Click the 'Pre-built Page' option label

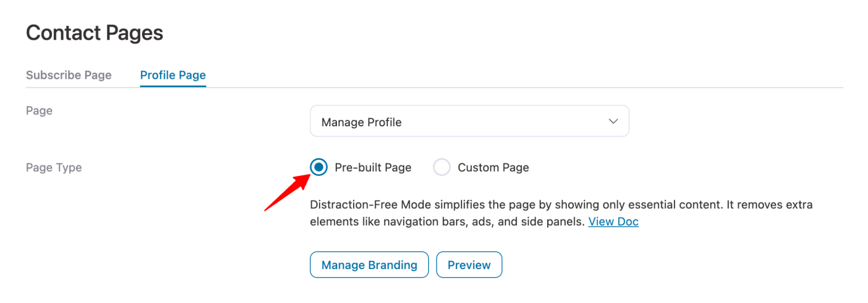[x=373, y=168]
